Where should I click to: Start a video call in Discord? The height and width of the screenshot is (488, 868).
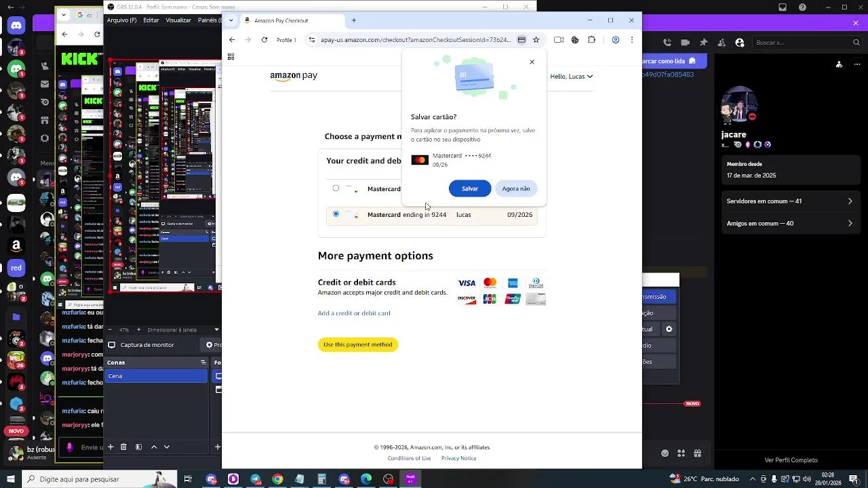tap(685, 43)
